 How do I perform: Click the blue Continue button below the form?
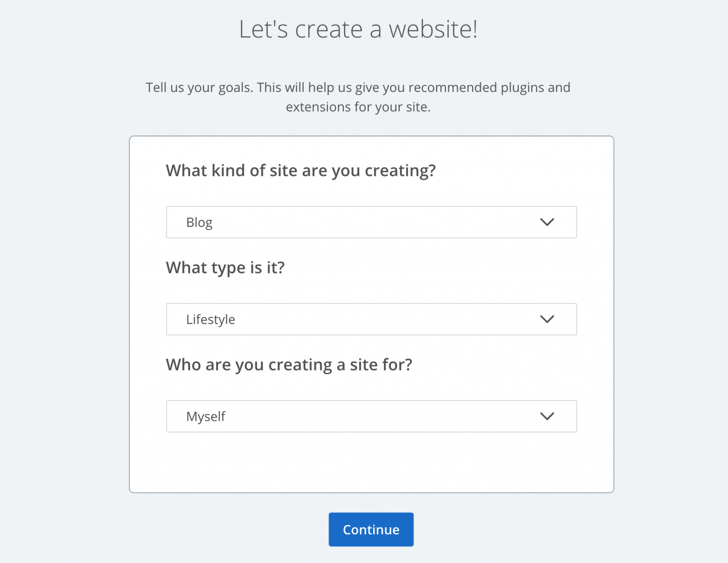[371, 529]
